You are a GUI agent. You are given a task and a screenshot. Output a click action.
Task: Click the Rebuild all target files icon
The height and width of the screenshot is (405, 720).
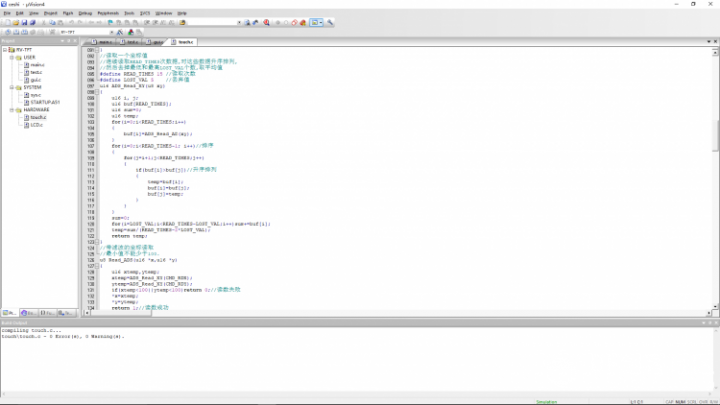(24, 32)
